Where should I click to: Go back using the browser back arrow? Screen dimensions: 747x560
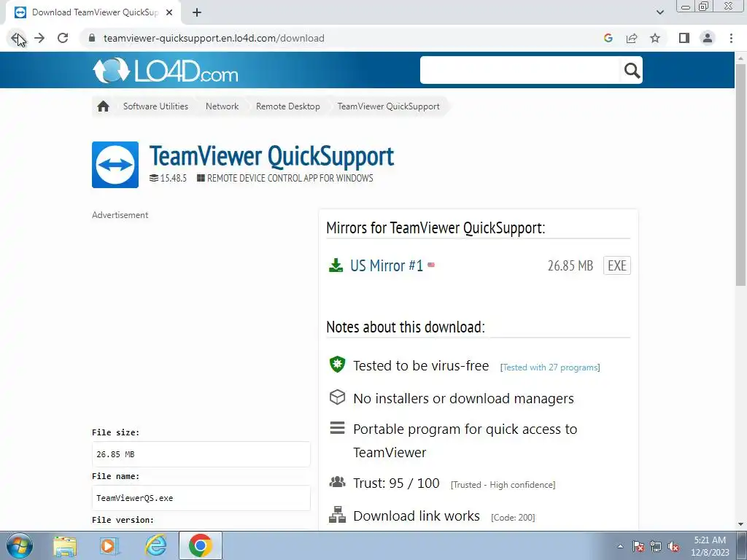(x=16, y=38)
